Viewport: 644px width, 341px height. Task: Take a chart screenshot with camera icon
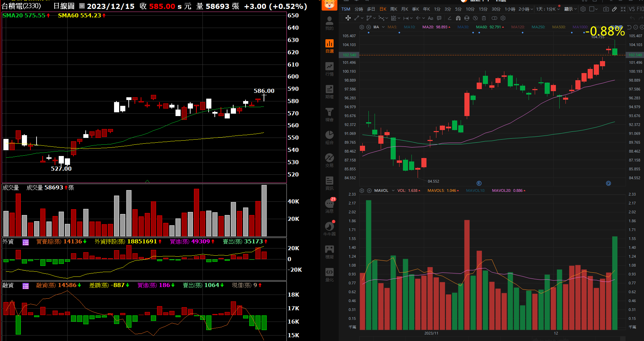(x=606, y=9)
